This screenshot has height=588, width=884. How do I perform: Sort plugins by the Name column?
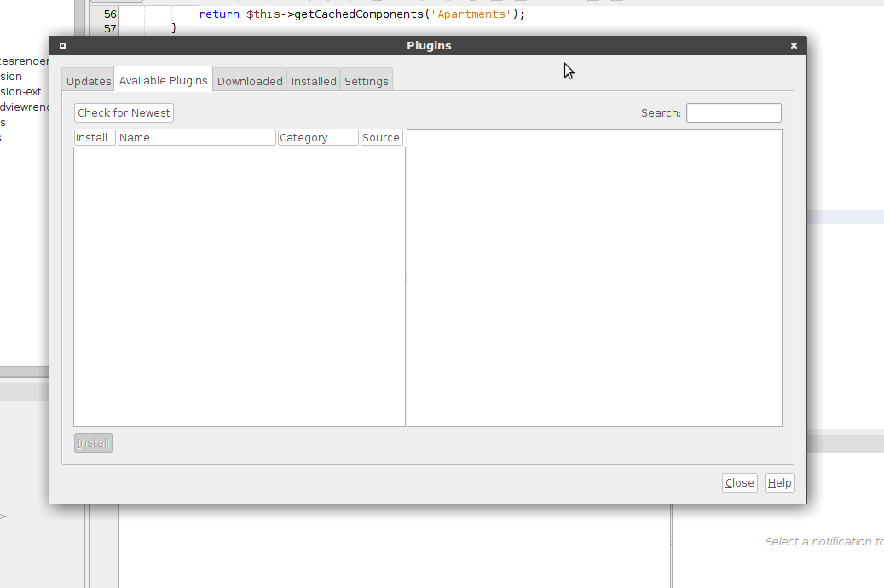(x=196, y=137)
